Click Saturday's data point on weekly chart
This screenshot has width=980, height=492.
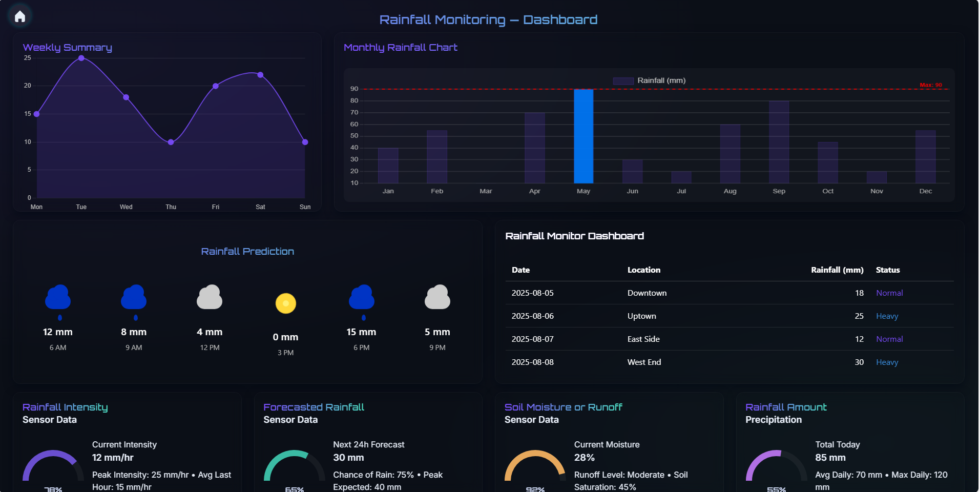coord(260,75)
